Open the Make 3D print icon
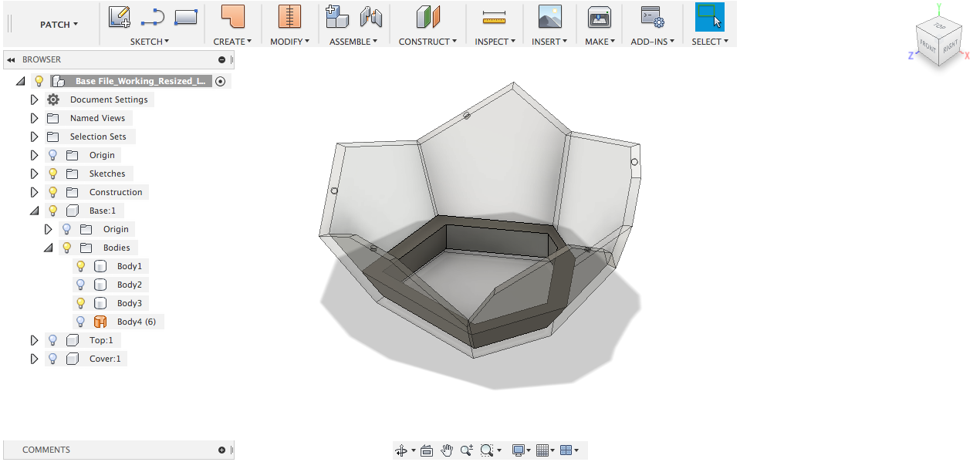Screen dimensions: 980x462 pos(600,17)
